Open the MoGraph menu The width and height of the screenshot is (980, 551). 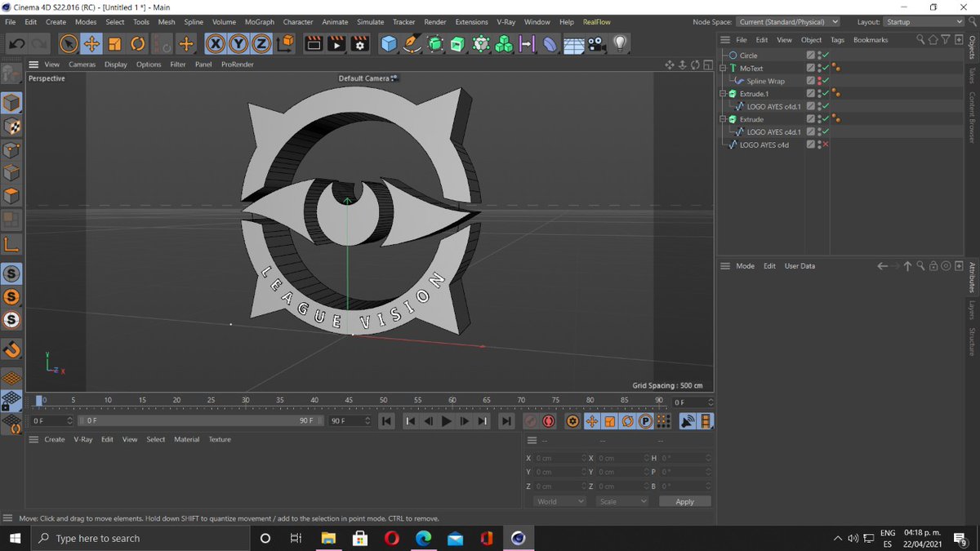pos(260,22)
